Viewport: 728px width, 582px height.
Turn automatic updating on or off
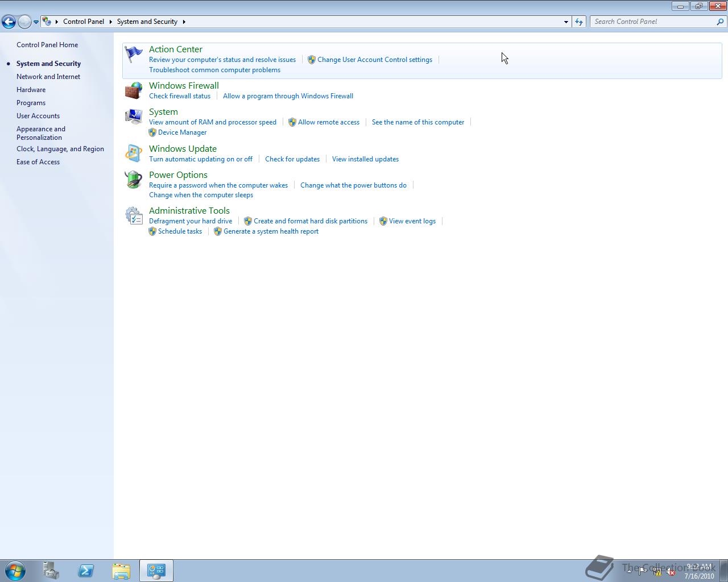tap(201, 159)
